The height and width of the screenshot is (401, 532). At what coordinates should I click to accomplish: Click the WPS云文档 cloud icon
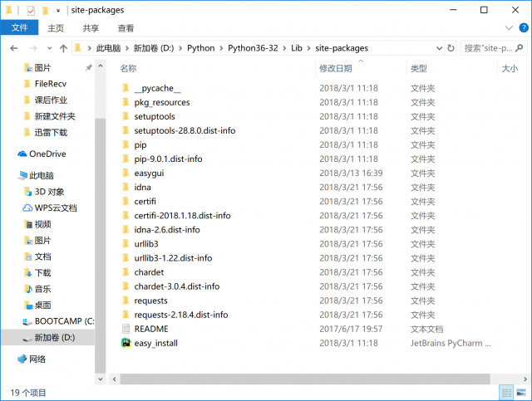click(27, 208)
